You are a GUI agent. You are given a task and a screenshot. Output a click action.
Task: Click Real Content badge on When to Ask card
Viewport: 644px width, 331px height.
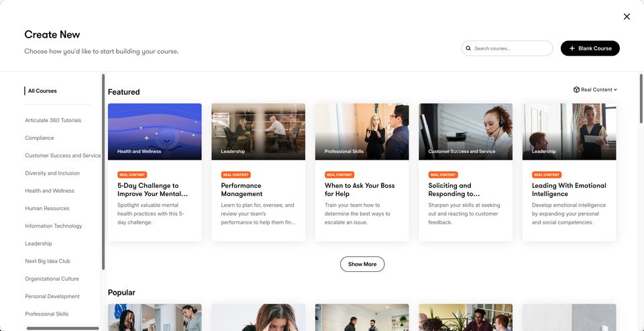point(339,175)
